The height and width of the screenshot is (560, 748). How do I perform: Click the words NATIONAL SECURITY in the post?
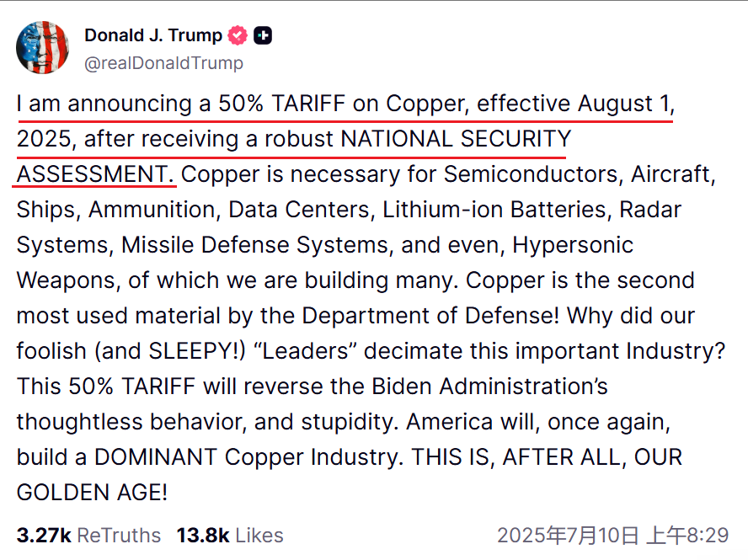[456, 139]
